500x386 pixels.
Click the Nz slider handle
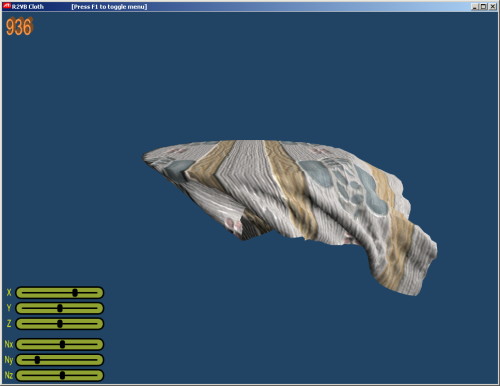click(62, 375)
